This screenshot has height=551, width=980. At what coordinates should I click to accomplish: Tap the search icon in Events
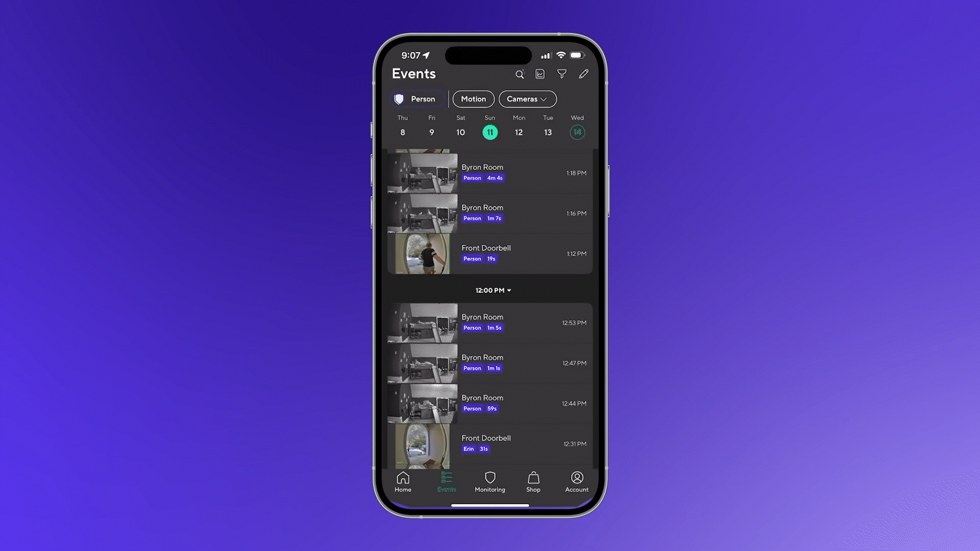point(520,74)
